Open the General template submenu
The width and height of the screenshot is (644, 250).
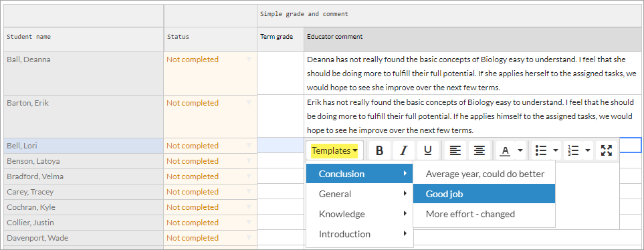pyautogui.click(x=360, y=194)
